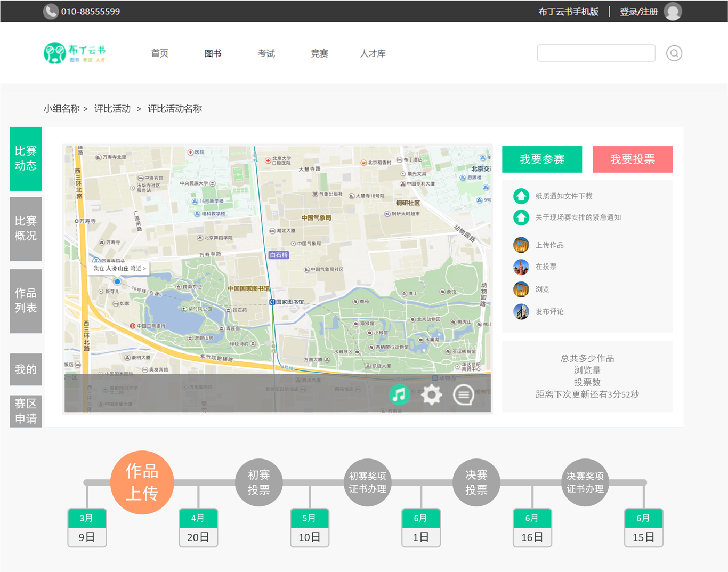Select the 初赛投票 timeline stage
Image resolution: width=728 pixels, height=572 pixels.
coord(258,482)
